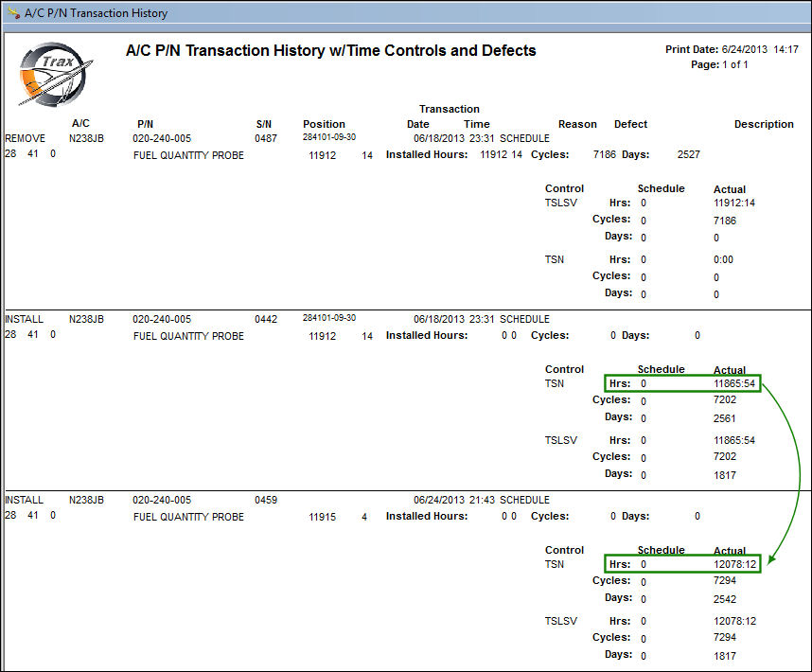Click the S/N column header
The width and height of the screenshot is (812, 672).
[x=264, y=124]
